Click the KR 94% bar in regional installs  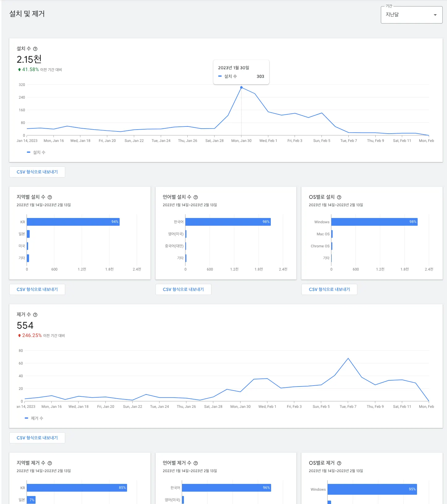73,222
